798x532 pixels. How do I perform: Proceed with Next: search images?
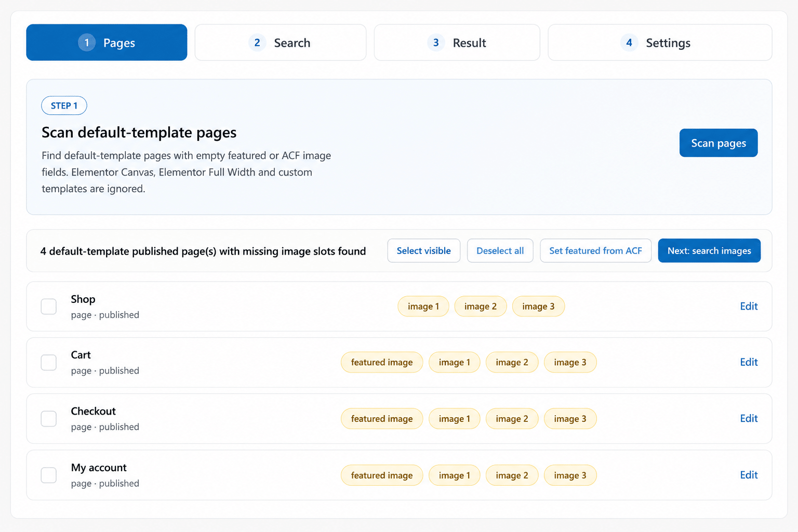point(709,251)
